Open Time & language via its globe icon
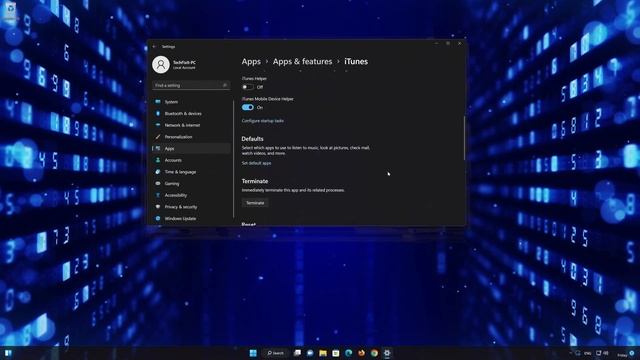 (158, 172)
